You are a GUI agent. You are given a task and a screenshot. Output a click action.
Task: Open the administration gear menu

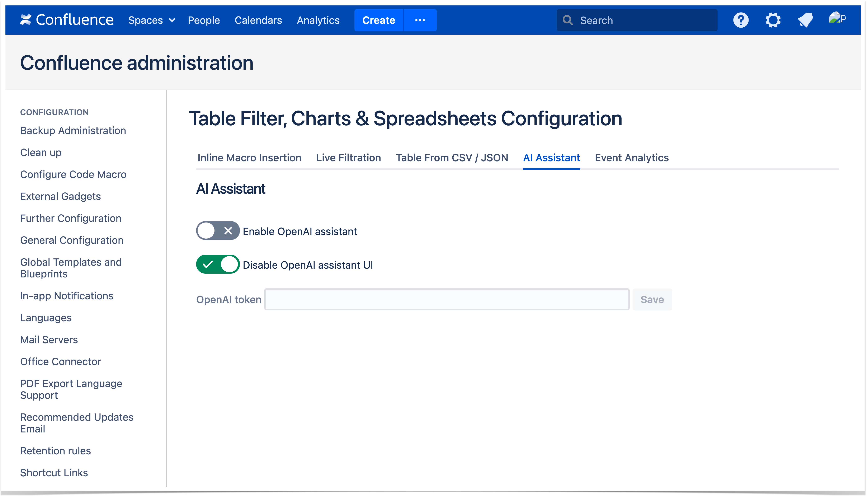[x=773, y=20]
